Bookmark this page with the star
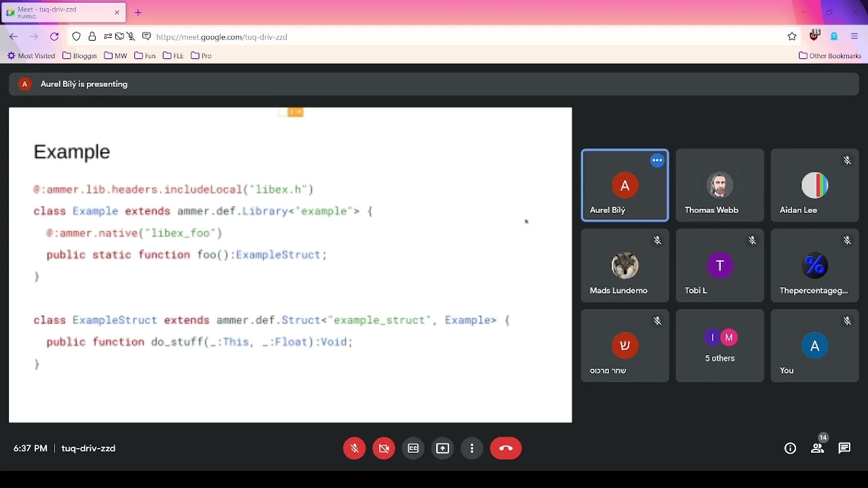The height and width of the screenshot is (488, 868). [x=792, y=37]
